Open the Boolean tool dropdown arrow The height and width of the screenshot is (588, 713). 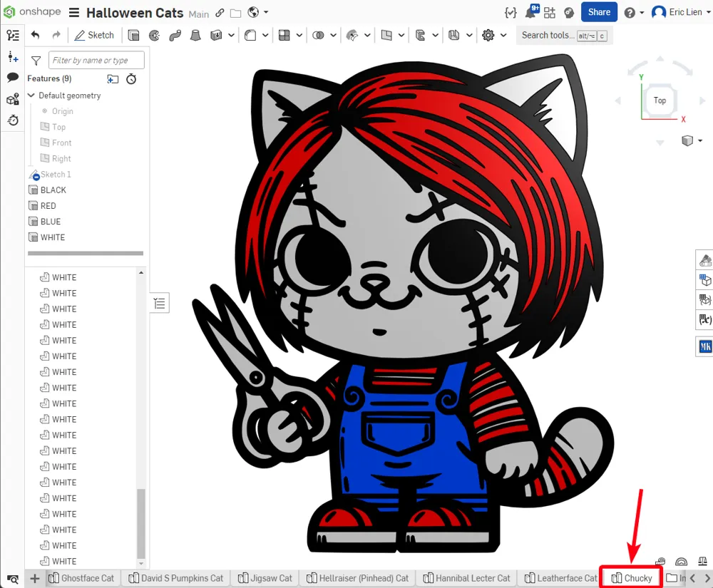click(333, 35)
